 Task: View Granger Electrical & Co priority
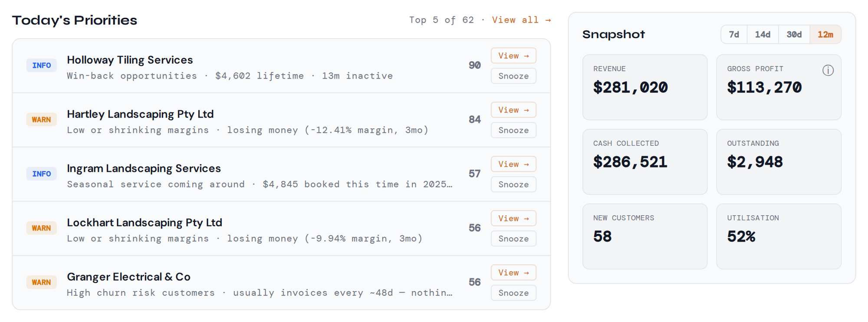513,273
